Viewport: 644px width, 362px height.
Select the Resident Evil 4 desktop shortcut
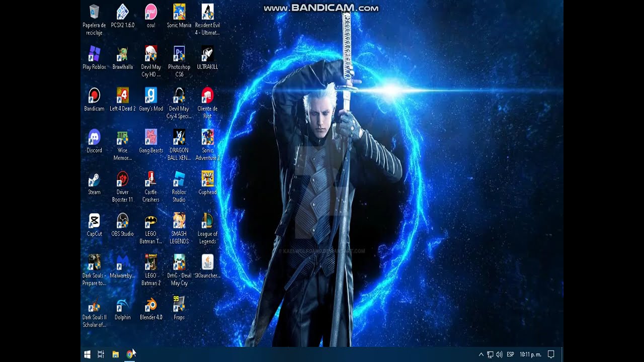click(207, 20)
